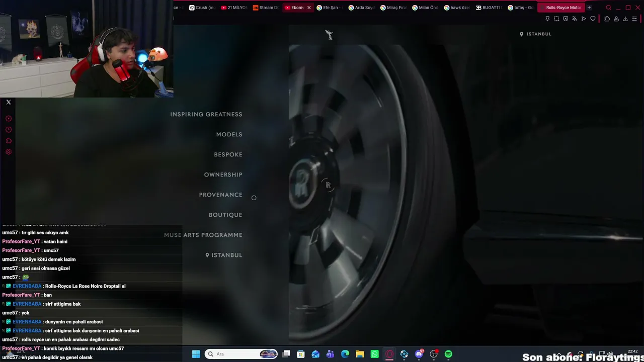644x362 pixels.
Task: Click chat message 'kötüye kötü demek lazım'
Action: click(x=48, y=259)
